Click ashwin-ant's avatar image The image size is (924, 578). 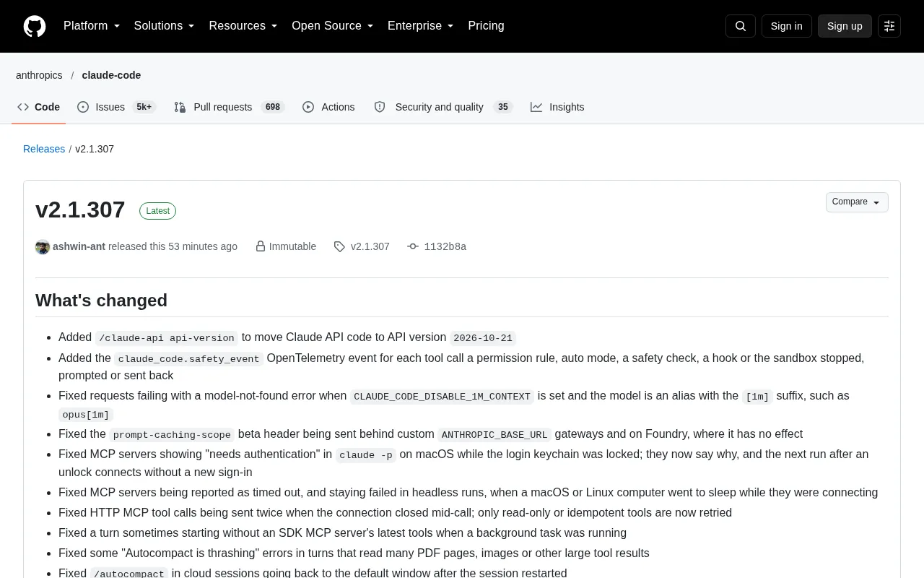click(x=43, y=247)
